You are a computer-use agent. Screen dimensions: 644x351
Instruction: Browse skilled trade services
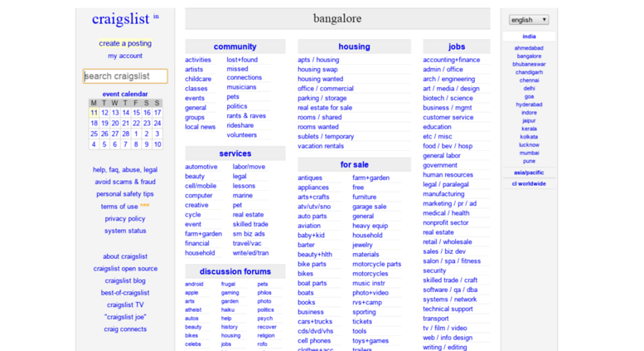point(250,224)
